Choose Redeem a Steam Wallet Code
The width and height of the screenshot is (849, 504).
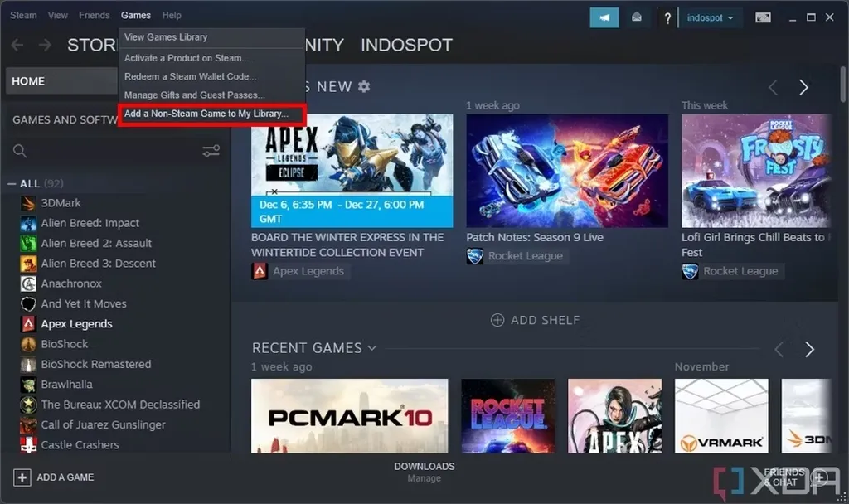pos(211,77)
